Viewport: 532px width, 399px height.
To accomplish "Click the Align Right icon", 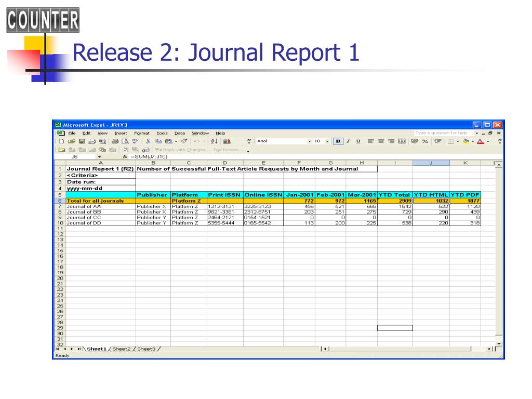I will [391, 141].
